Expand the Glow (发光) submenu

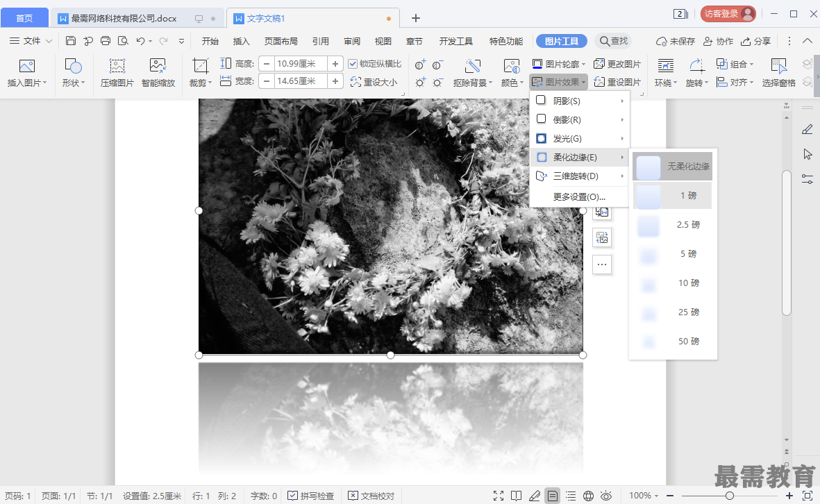[580, 139]
